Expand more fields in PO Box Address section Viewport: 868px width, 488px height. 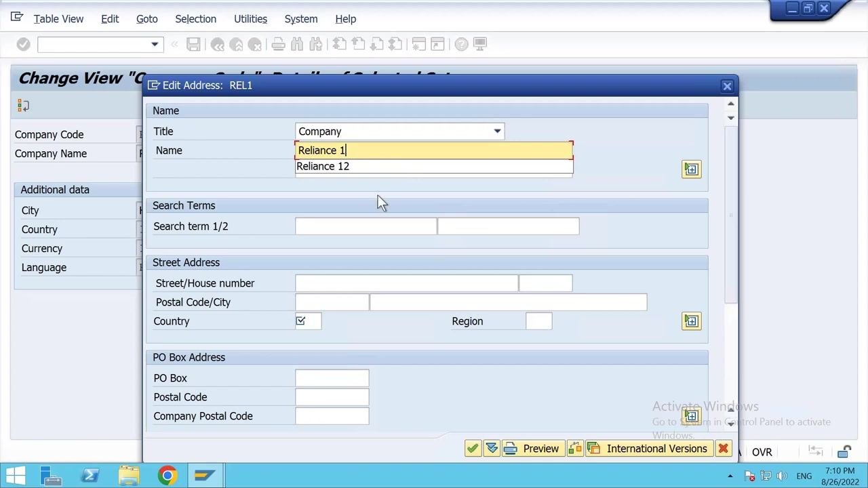pyautogui.click(x=691, y=416)
